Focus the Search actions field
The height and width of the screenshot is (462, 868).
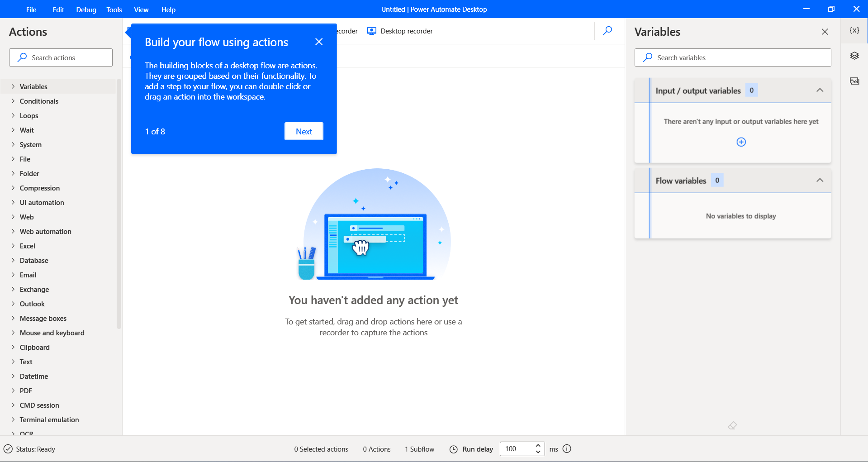(x=61, y=57)
